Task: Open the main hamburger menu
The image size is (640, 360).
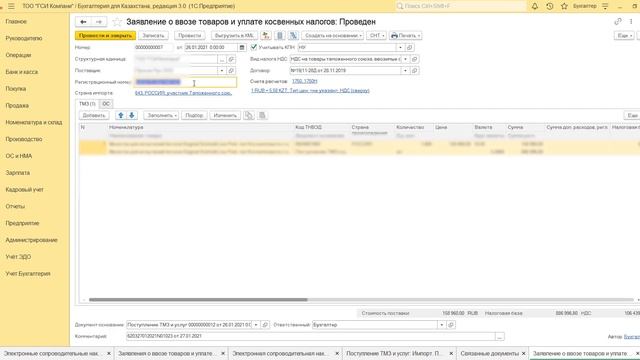Action: [11, 6]
